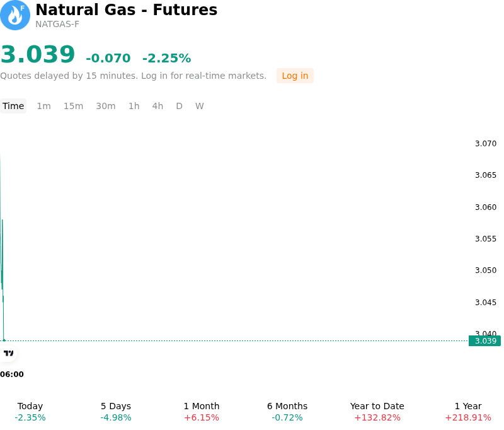The image size is (504, 430).
Task: Show 1 Year performance range
Action: click(468, 412)
